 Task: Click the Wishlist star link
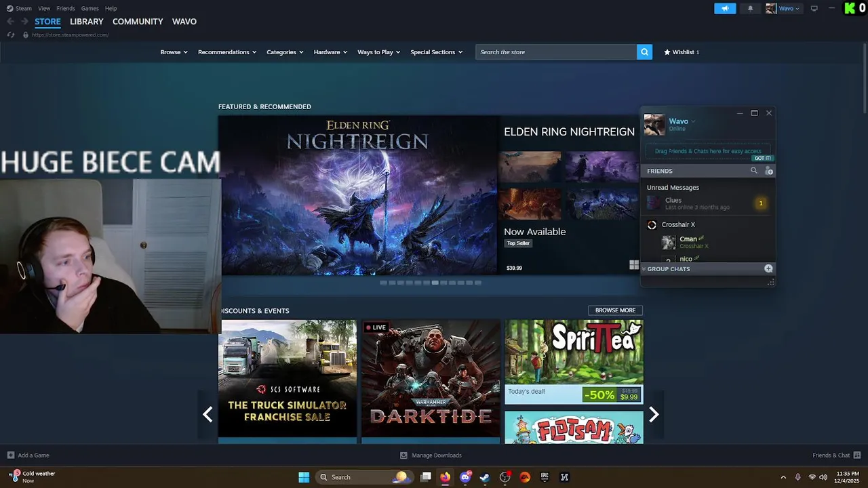click(682, 52)
